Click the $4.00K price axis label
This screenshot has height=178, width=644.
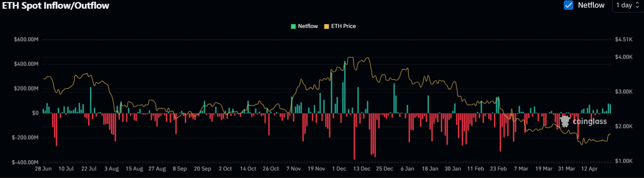[624, 57]
